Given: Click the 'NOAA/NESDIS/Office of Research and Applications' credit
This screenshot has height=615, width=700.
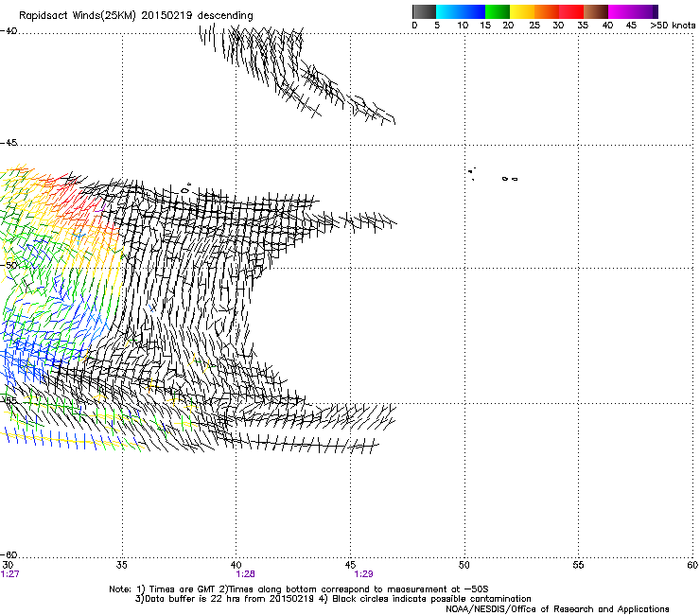Looking at the screenshot, I should click(557, 609).
